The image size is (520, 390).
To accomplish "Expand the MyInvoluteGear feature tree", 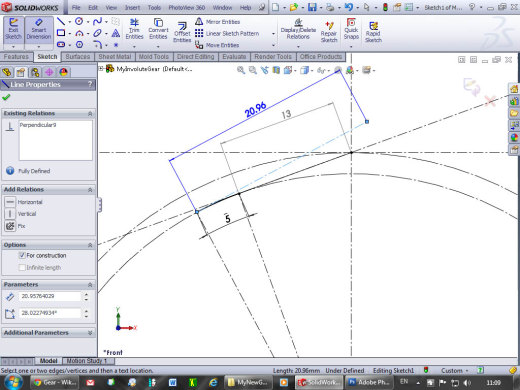I will tap(101, 69).
